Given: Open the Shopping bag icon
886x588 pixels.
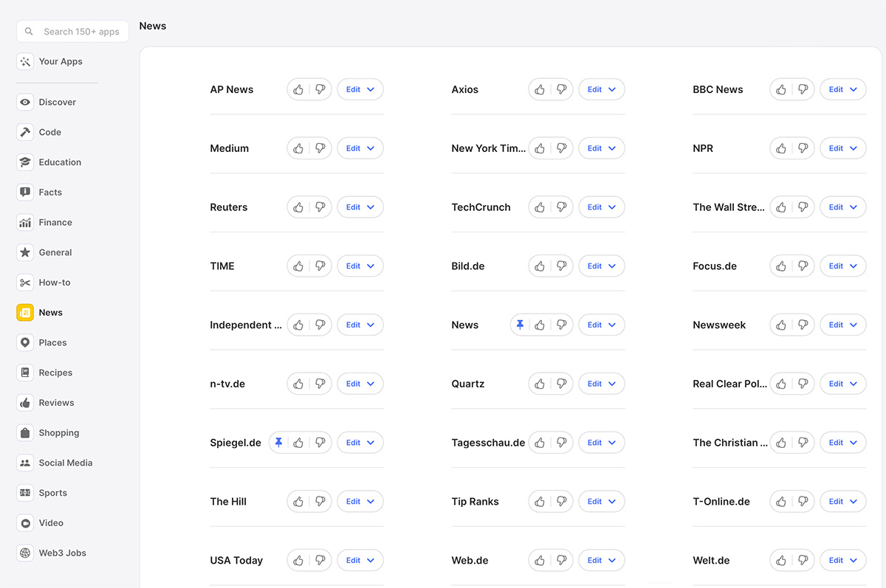Looking at the screenshot, I should click(25, 433).
